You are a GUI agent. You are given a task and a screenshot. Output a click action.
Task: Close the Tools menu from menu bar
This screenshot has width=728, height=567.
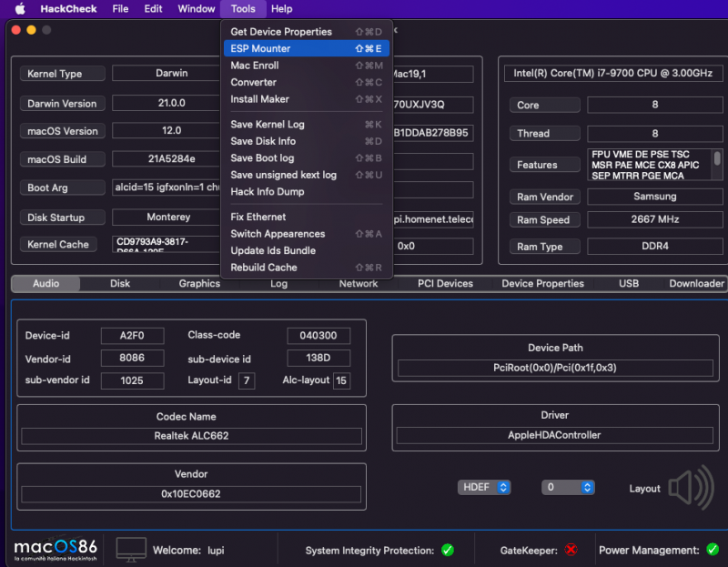point(243,9)
